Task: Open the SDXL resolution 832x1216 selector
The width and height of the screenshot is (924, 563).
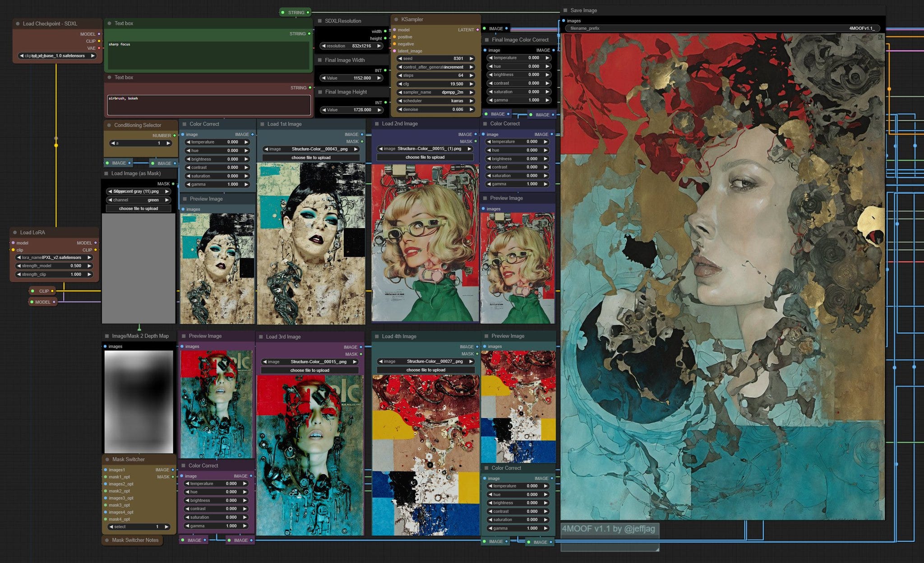Action: [351, 46]
